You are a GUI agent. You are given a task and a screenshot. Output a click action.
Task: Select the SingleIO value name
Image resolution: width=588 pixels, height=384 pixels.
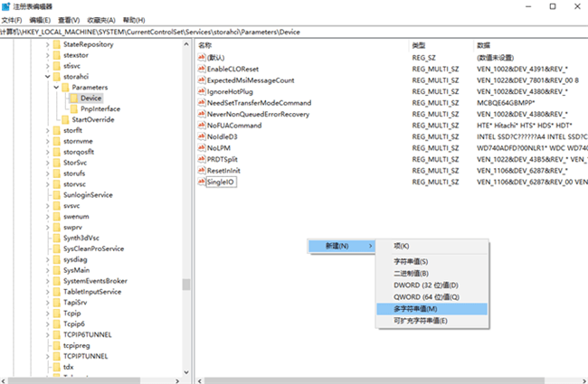(x=221, y=183)
